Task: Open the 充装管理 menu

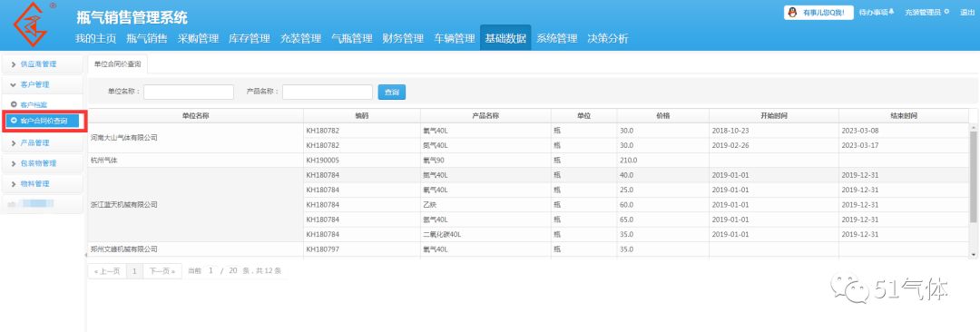Action: tap(300, 38)
